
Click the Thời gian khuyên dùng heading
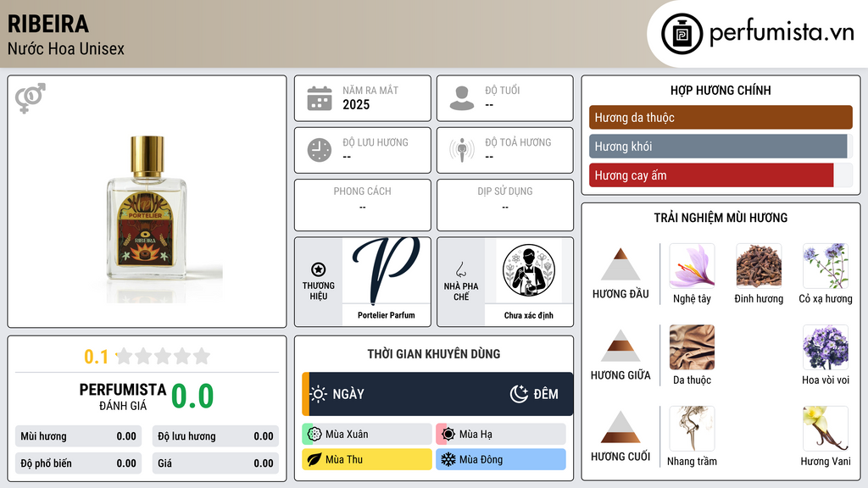pos(434,353)
